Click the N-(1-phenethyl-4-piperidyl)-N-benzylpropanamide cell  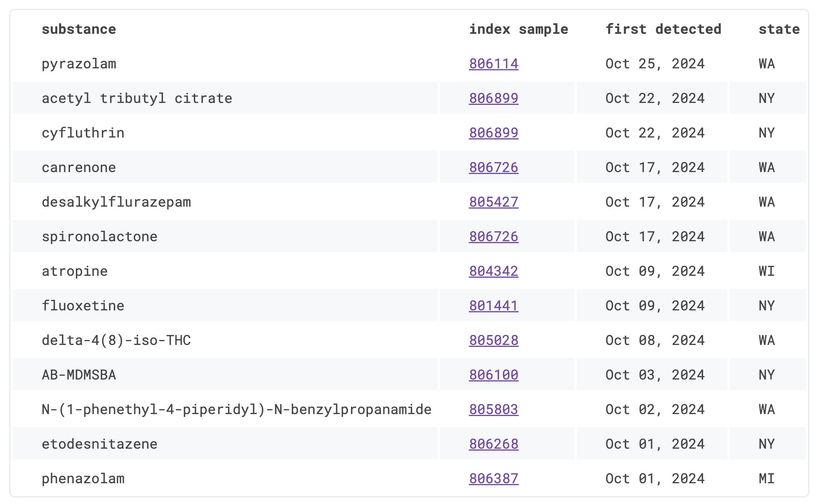point(236,409)
